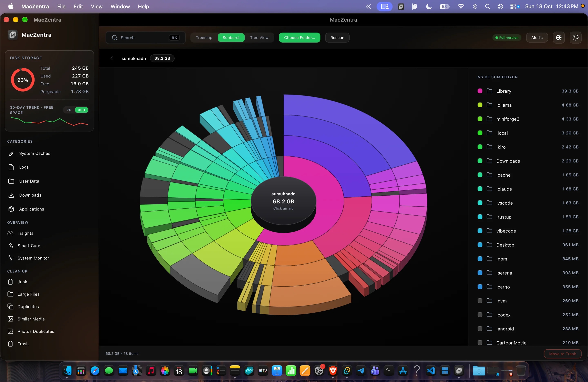
Task: Open Alerts
Action: point(537,38)
